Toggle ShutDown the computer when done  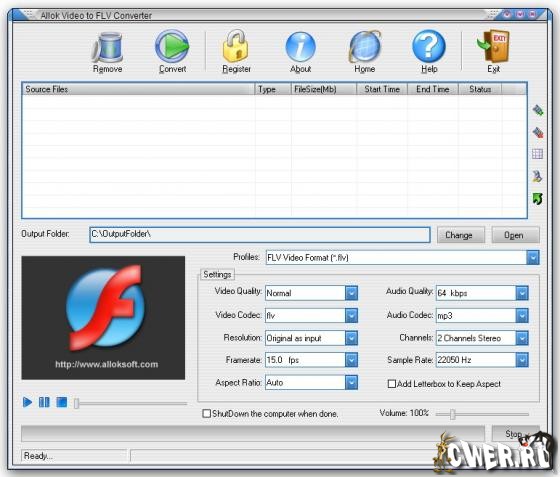click(x=206, y=413)
